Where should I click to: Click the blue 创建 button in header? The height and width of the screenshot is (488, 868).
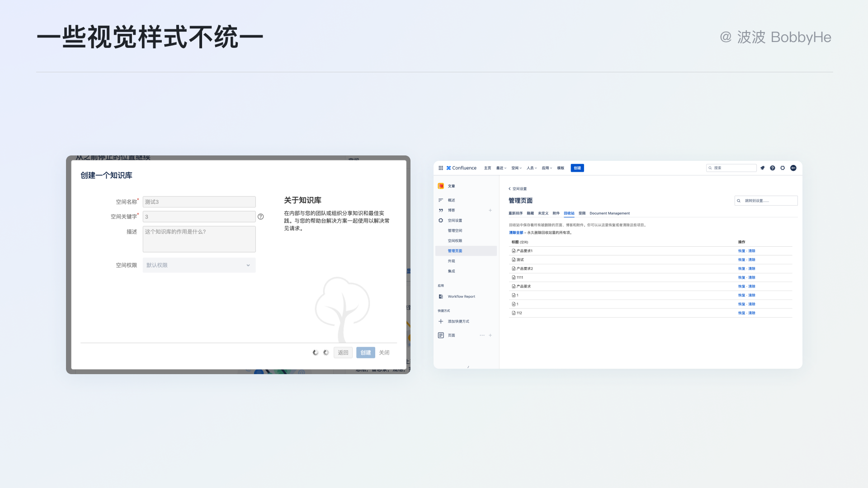577,168
